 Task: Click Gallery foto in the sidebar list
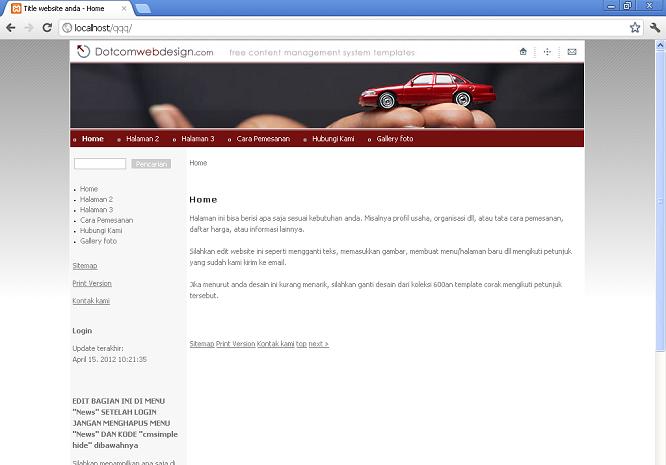click(x=98, y=241)
